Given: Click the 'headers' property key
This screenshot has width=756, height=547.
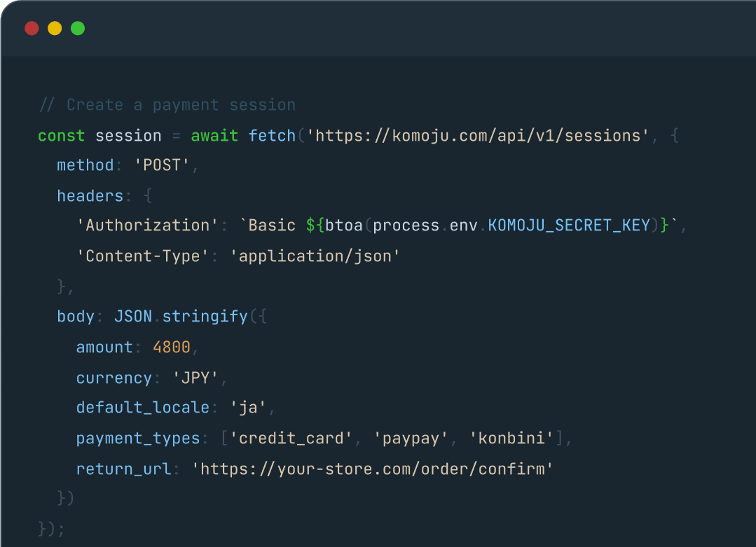Looking at the screenshot, I should (x=90, y=195).
